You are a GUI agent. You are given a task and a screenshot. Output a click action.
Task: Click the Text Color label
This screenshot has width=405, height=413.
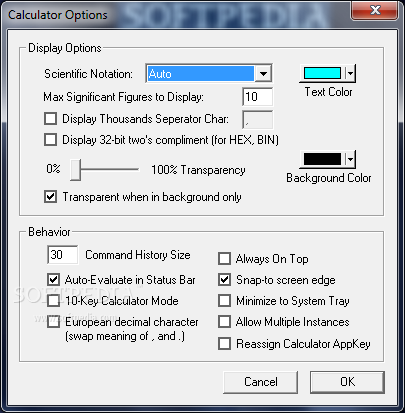click(329, 92)
